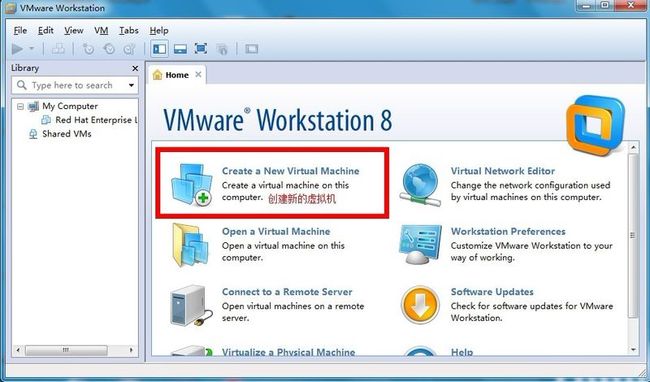
Task: Click the Connect to a Remote Server link
Action: tap(287, 292)
